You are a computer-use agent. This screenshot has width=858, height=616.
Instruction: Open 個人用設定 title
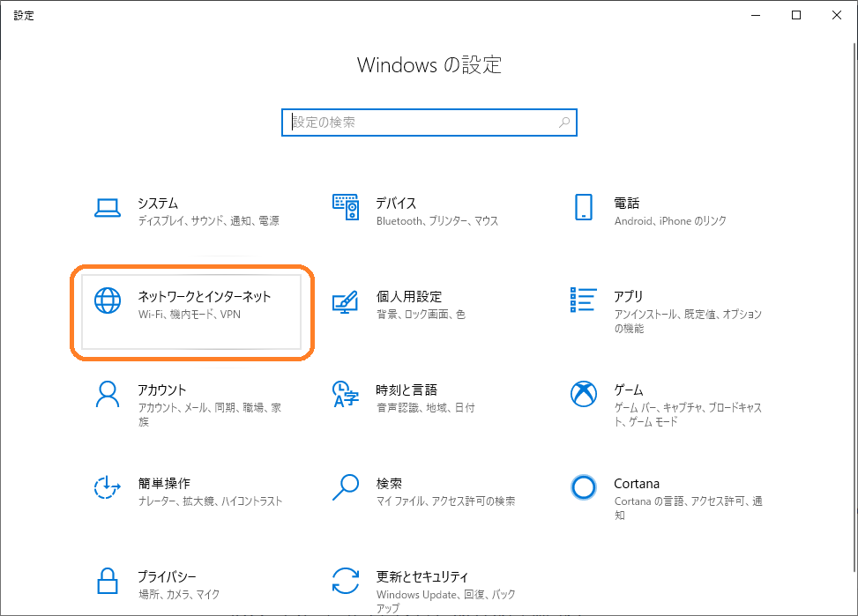[409, 296]
